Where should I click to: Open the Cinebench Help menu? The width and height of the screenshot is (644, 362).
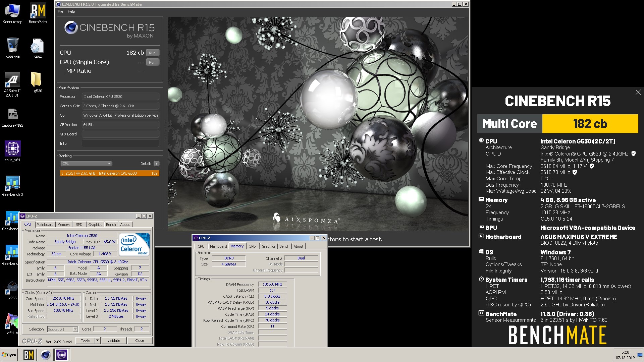71,11
